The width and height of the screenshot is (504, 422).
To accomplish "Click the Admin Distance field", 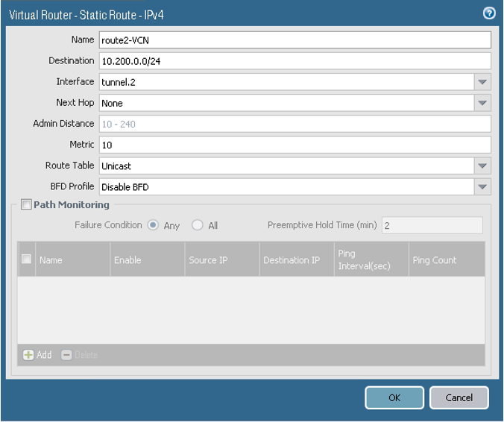I will point(294,124).
